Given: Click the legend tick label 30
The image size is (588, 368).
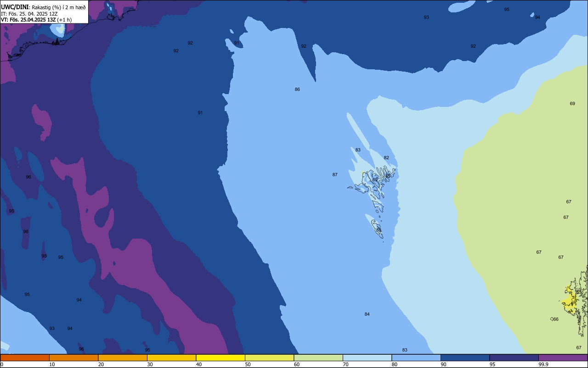Looking at the screenshot, I should click(x=150, y=364).
